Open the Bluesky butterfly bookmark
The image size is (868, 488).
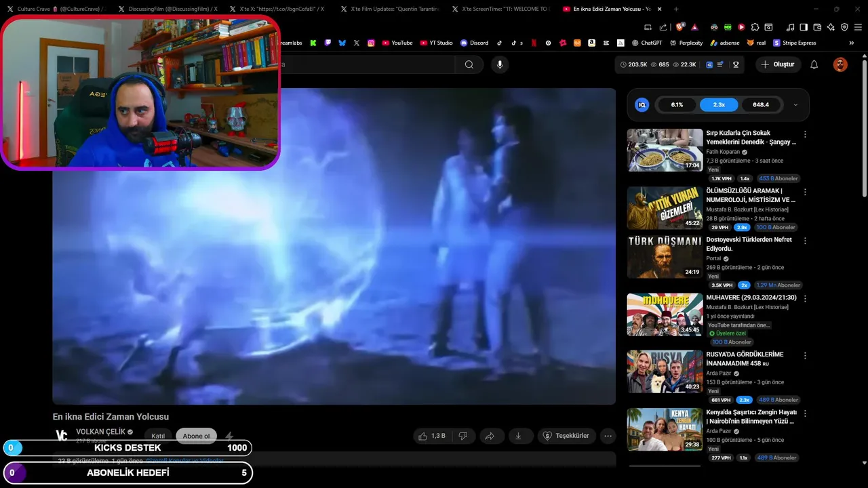(342, 43)
